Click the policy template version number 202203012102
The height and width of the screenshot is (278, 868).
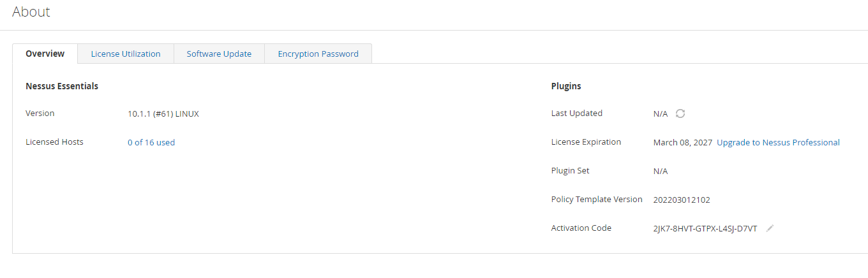pyautogui.click(x=682, y=200)
